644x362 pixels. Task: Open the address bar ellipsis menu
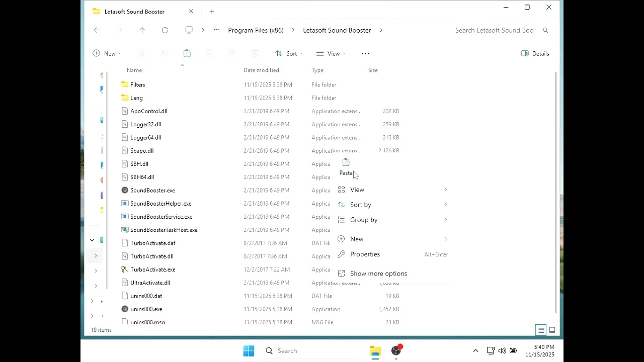(x=217, y=30)
